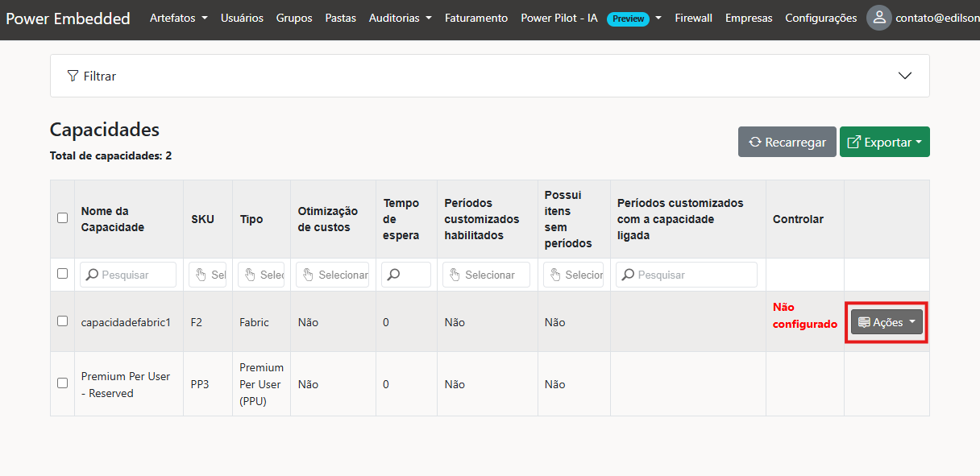The width and height of the screenshot is (980, 476).
Task: Check the capacidadefabric1 row checkbox
Action: [62, 321]
